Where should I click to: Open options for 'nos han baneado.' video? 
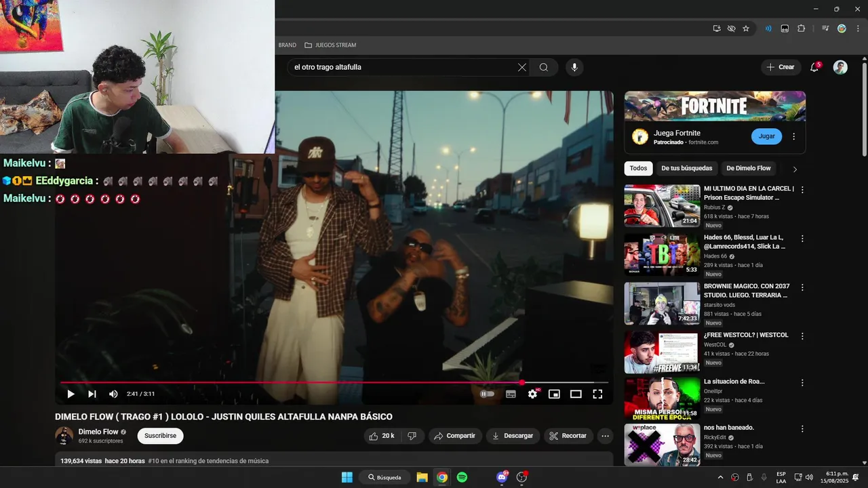(x=802, y=428)
